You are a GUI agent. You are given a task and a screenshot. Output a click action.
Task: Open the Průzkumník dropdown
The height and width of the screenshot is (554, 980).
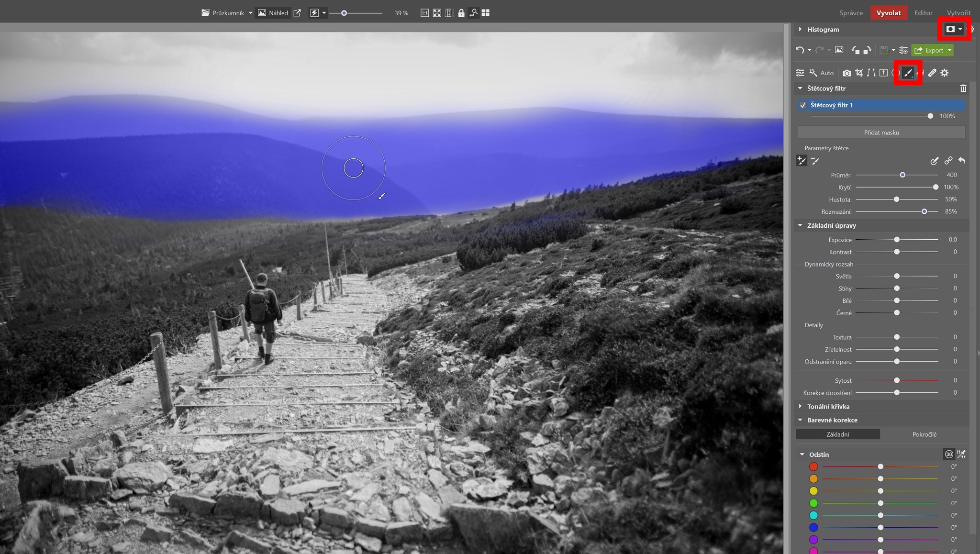[x=250, y=13]
